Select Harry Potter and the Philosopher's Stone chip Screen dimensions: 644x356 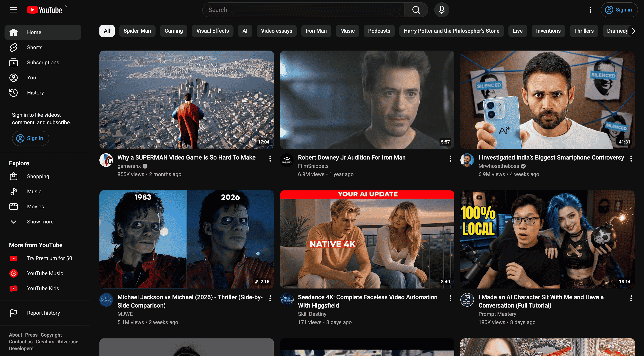pyautogui.click(x=451, y=31)
